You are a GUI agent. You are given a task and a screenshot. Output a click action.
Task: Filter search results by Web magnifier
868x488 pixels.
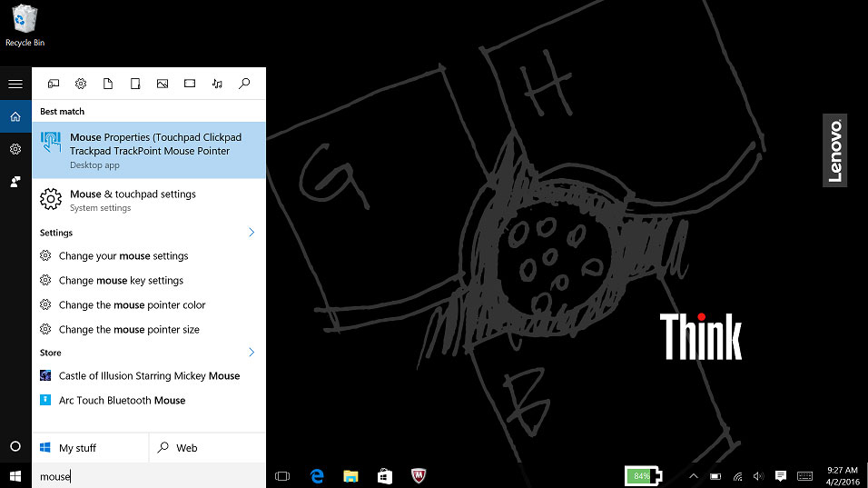244,84
